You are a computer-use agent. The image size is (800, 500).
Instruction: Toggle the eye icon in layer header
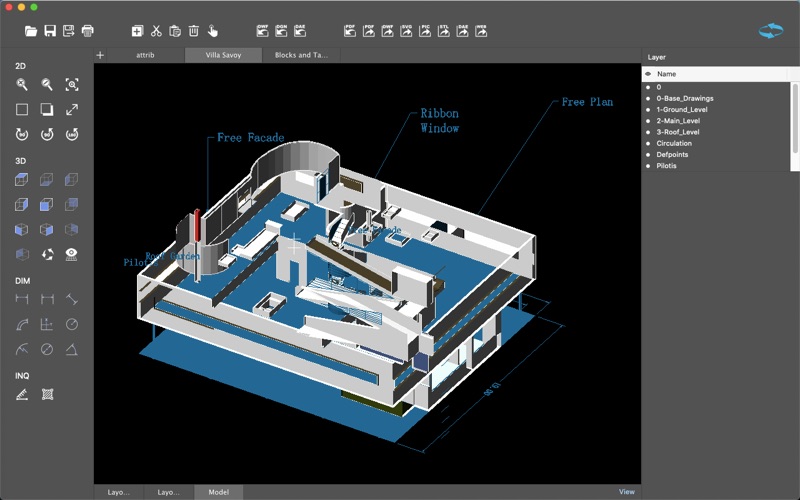(648, 74)
